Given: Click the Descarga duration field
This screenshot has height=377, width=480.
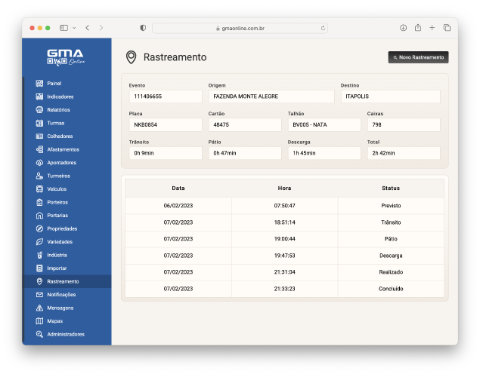Looking at the screenshot, I should (x=324, y=153).
